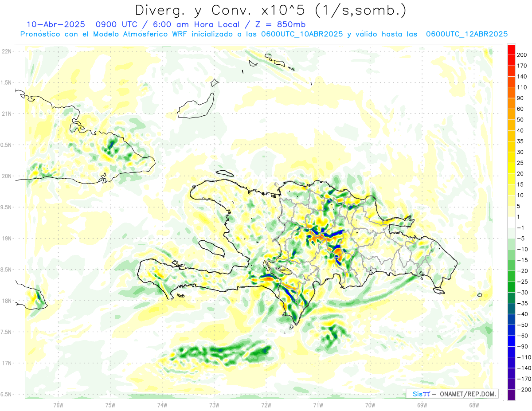Click the latitude label '6.5N'

click(6, 395)
